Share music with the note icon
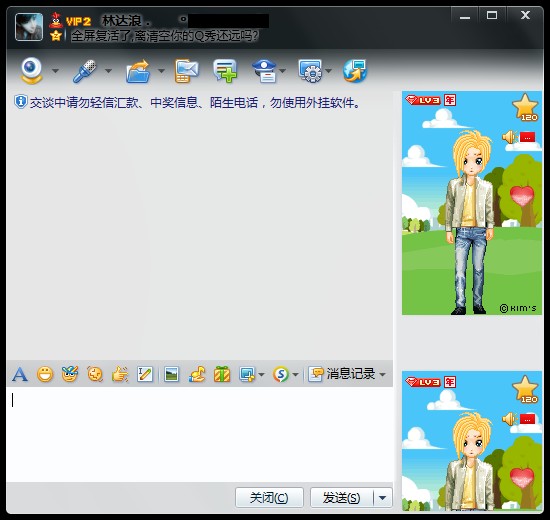550x520 pixels. [197, 374]
